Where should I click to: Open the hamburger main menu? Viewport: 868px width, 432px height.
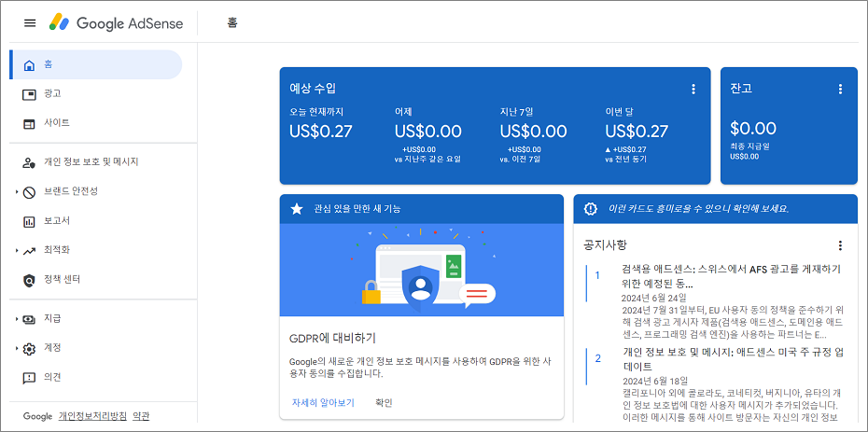[30, 22]
